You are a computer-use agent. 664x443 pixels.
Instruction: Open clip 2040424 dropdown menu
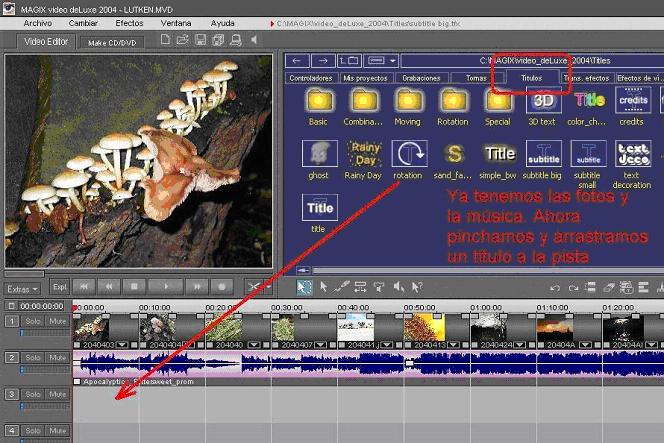coord(520,345)
